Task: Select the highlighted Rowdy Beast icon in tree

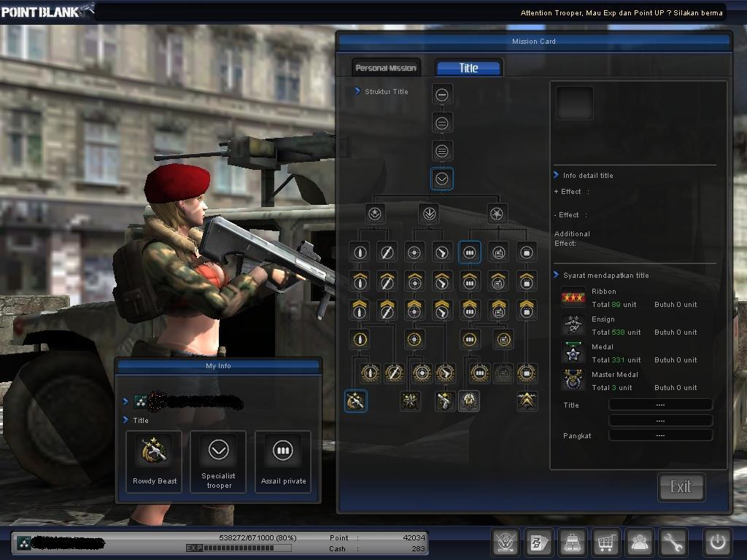Action: (355, 401)
